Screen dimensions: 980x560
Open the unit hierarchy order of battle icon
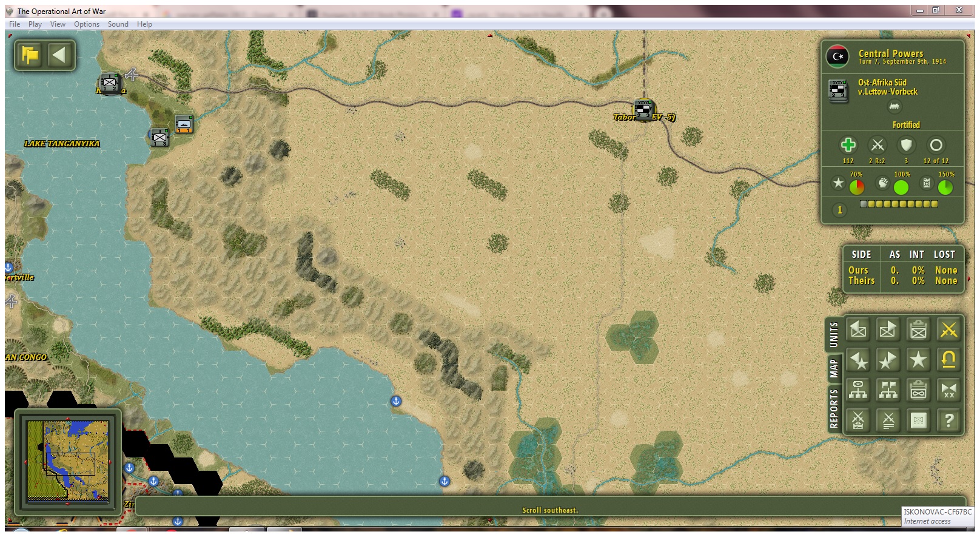pos(858,390)
